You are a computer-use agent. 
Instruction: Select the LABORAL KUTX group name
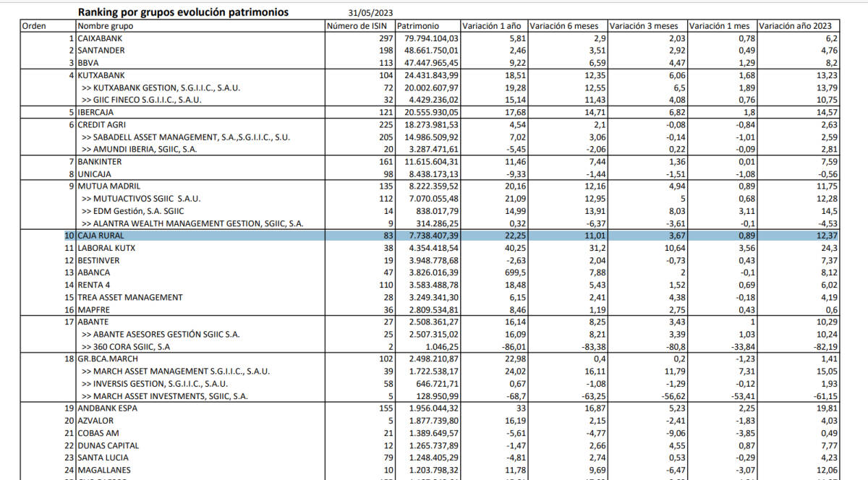106,248
